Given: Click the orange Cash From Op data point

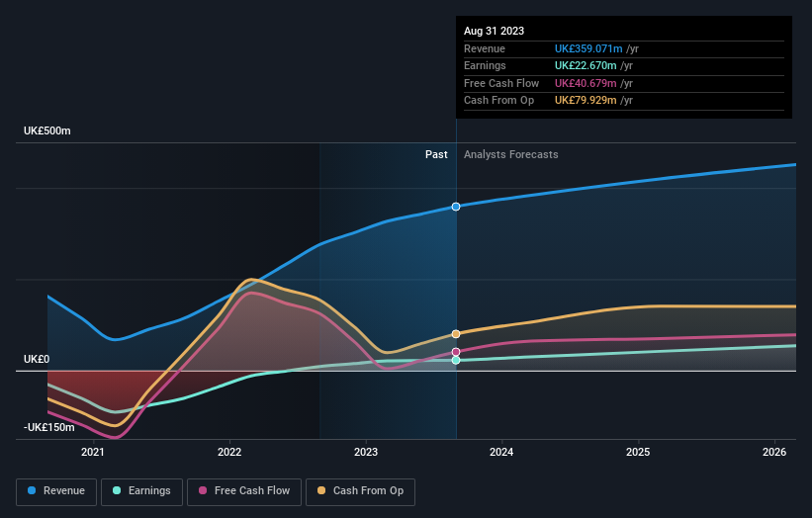Looking at the screenshot, I should [x=456, y=334].
